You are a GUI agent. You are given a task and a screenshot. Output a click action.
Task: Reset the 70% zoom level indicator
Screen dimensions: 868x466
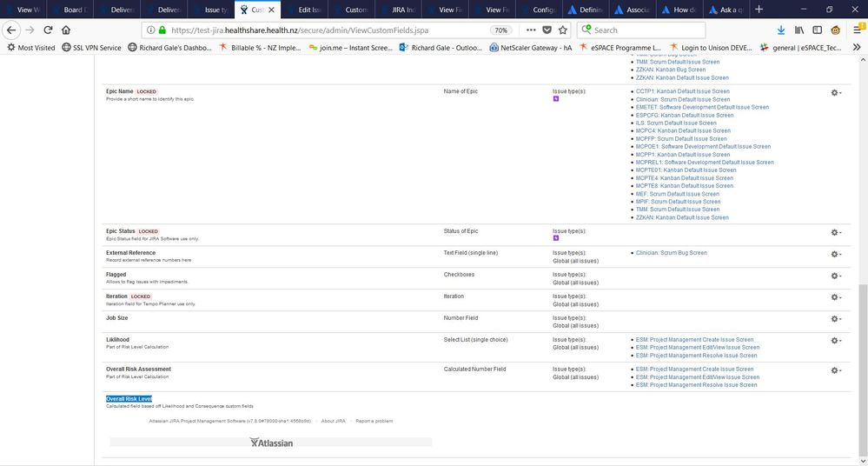click(x=500, y=30)
